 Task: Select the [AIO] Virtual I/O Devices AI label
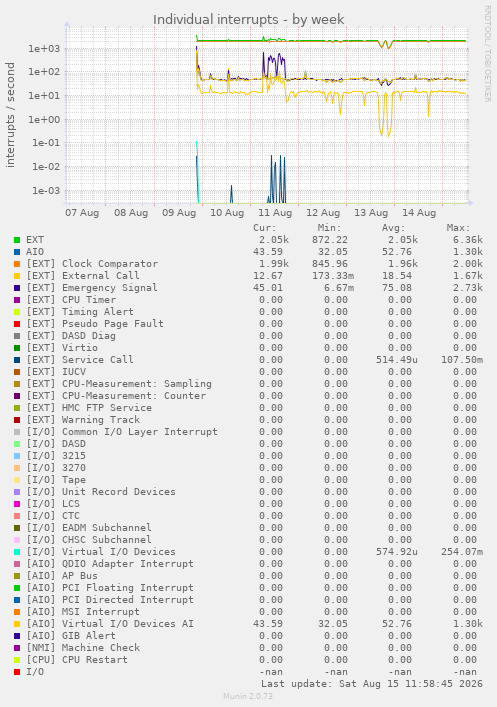pos(110,624)
